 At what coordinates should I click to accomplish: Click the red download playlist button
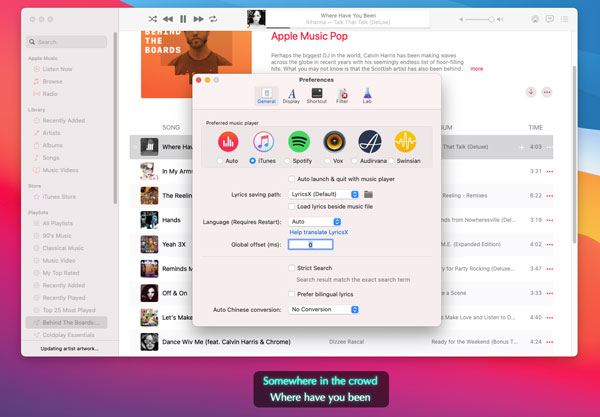tap(530, 92)
